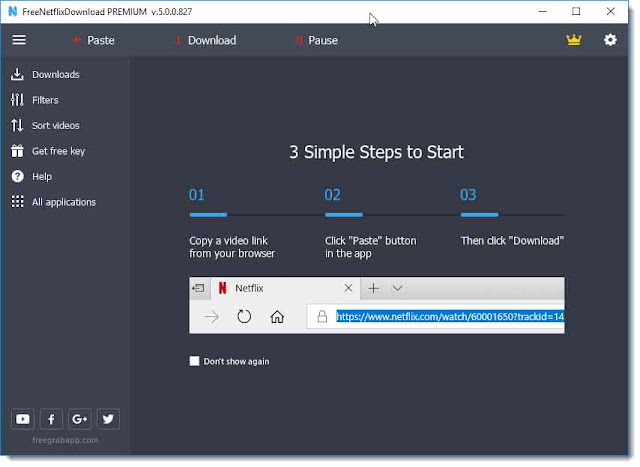Image resolution: width=640 pixels, height=467 pixels.
Task: Click the All applications grid icon
Action: coord(17,202)
